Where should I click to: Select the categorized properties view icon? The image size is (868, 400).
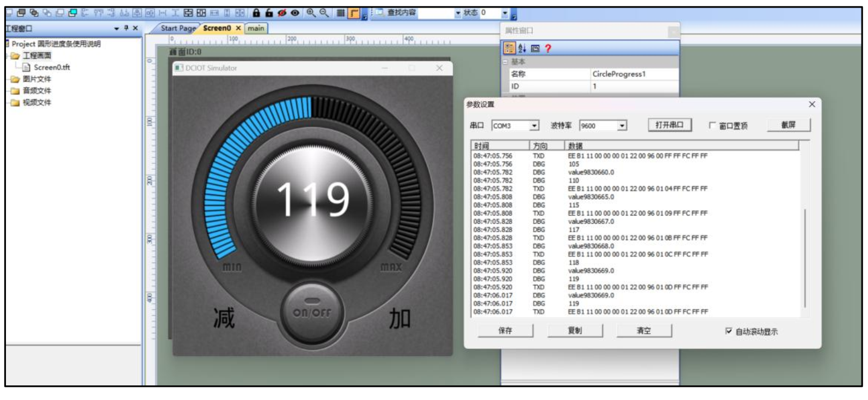509,48
